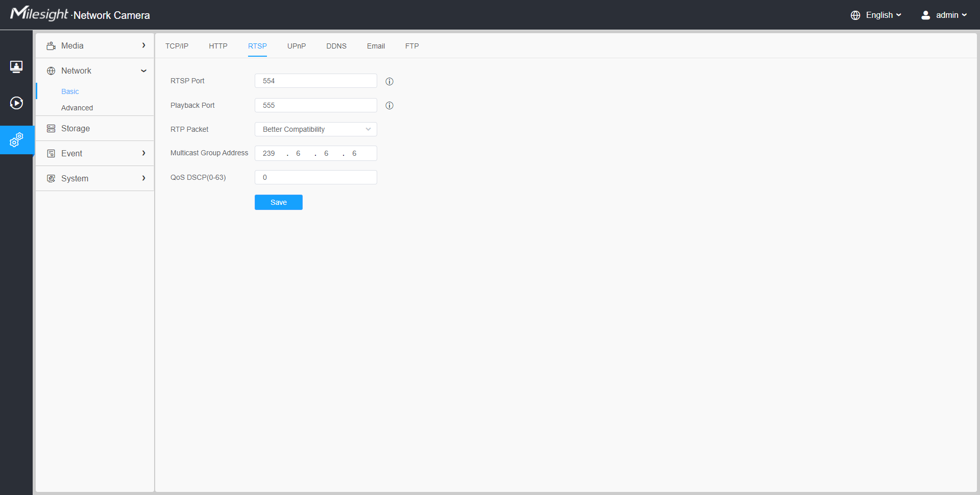980x495 pixels.
Task: Click the info icon beside Playback Port
Action: point(389,106)
